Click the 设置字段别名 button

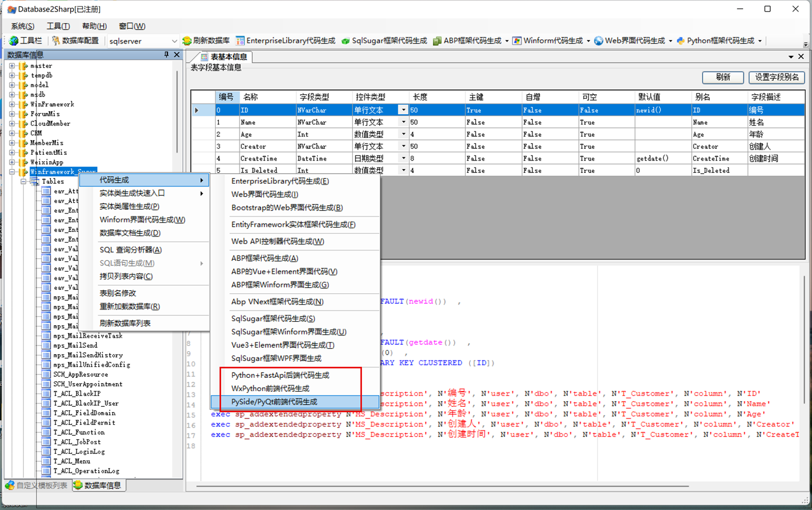click(x=777, y=77)
